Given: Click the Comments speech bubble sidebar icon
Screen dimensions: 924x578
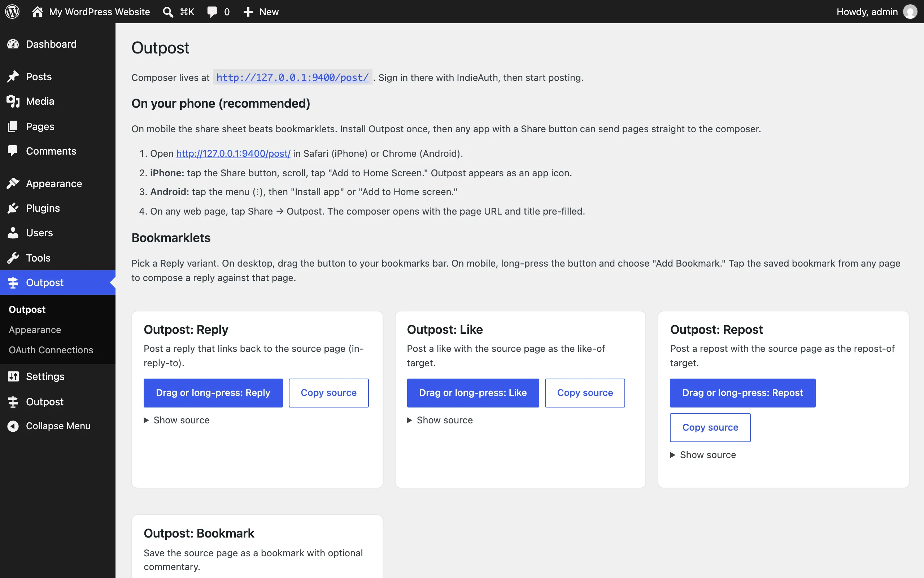Looking at the screenshot, I should click(x=13, y=151).
